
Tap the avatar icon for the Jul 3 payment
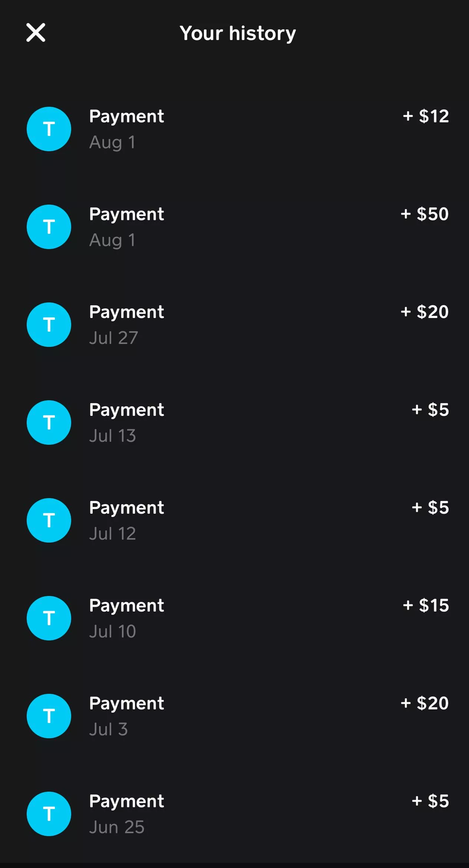pos(49,716)
